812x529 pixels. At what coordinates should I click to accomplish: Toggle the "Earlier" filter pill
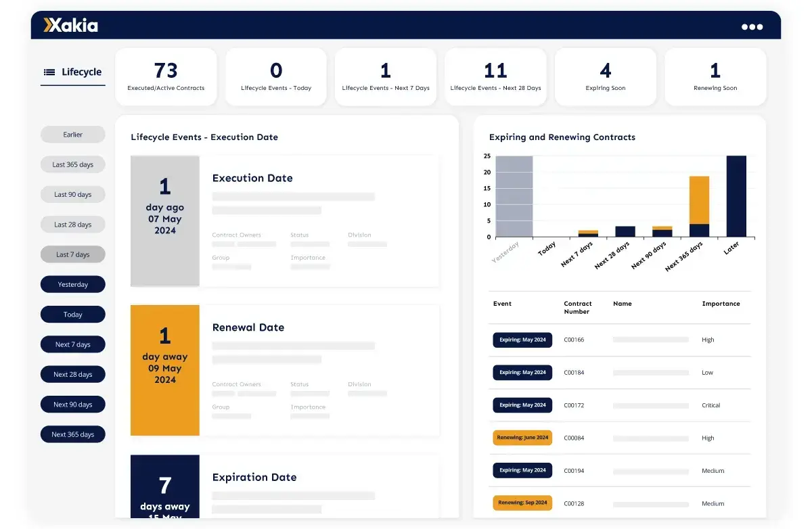point(72,134)
